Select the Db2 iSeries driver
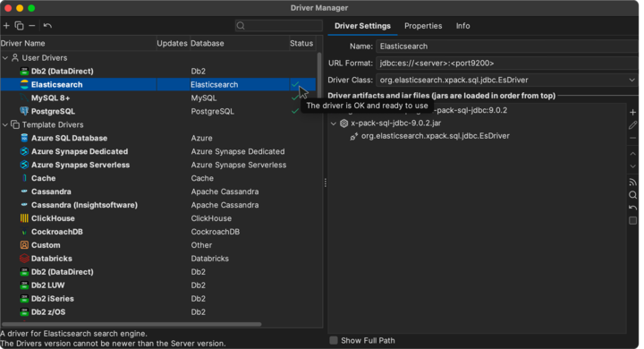The image size is (644, 349). point(158,298)
